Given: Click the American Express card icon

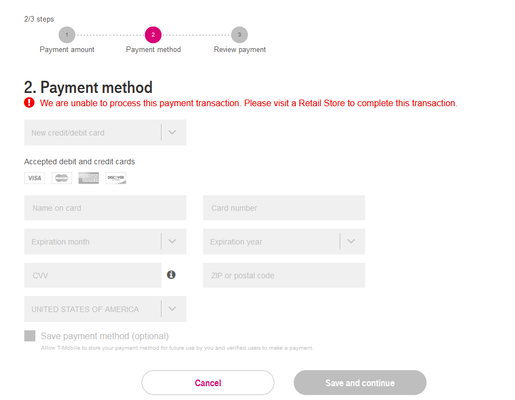Looking at the screenshot, I should pyautogui.click(x=88, y=178).
